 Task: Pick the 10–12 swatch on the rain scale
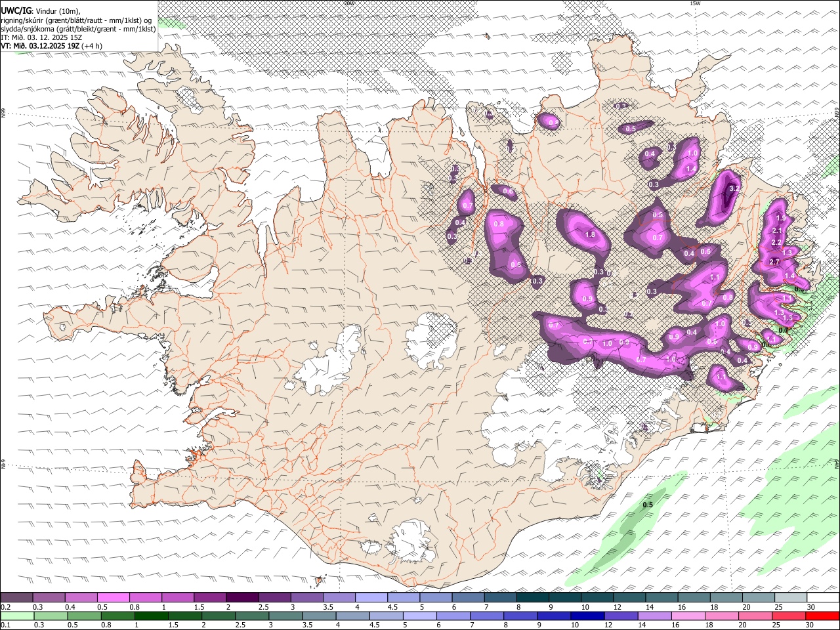tap(587, 616)
